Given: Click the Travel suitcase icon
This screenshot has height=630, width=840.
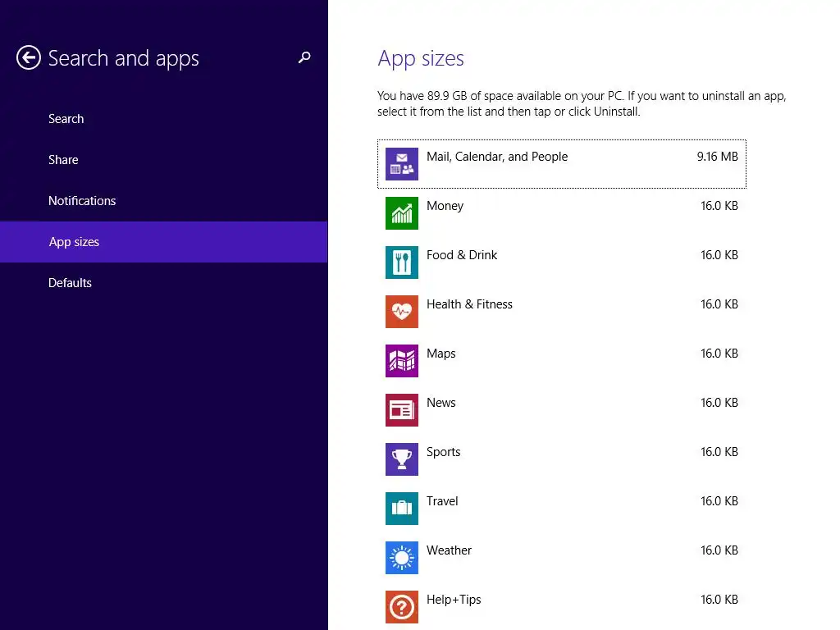Looking at the screenshot, I should coord(402,509).
